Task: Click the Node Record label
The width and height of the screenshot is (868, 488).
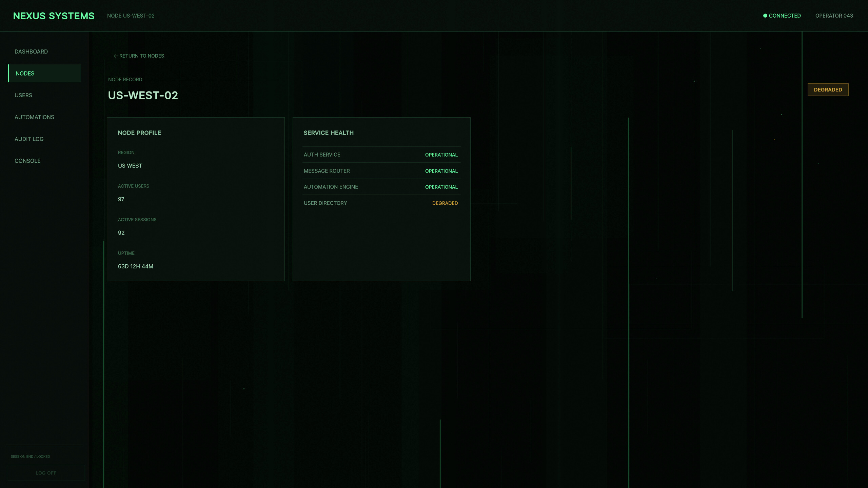Action: pyautogui.click(x=125, y=80)
